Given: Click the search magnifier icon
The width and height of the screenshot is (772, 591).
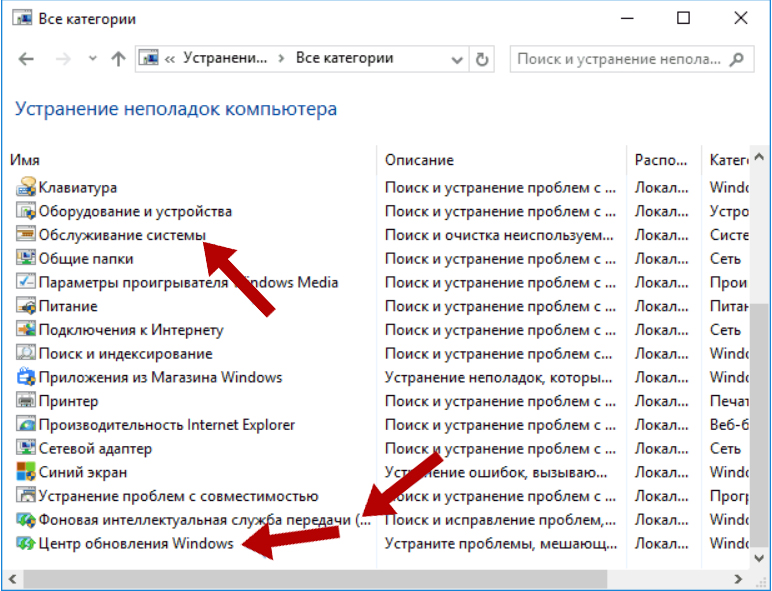Looking at the screenshot, I should click(x=737, y=59).
